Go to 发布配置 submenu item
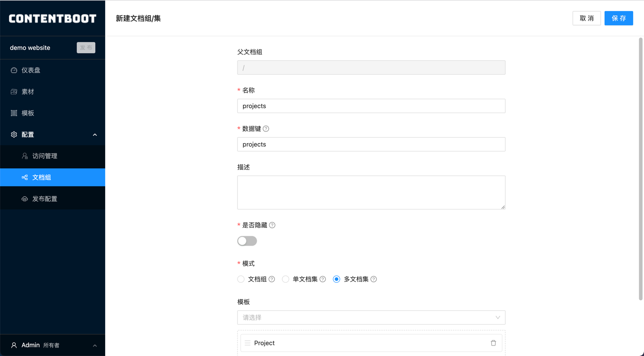 point(53,199)
